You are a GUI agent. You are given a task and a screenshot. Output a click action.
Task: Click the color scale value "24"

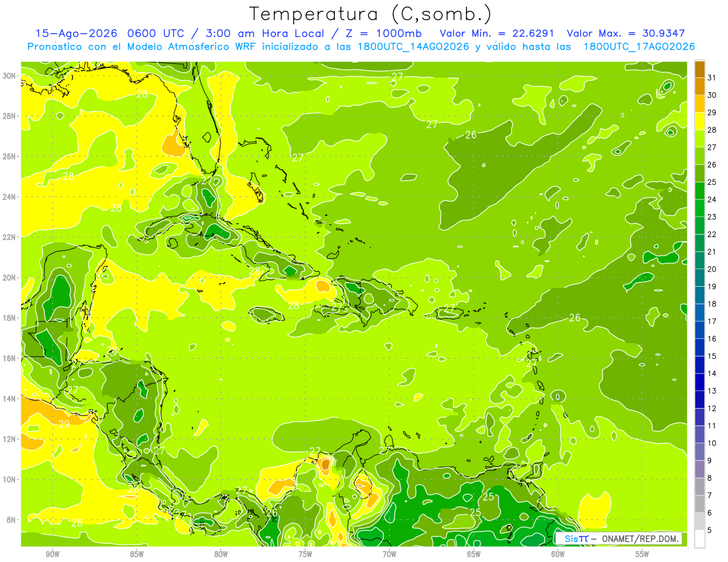point(712,199)
